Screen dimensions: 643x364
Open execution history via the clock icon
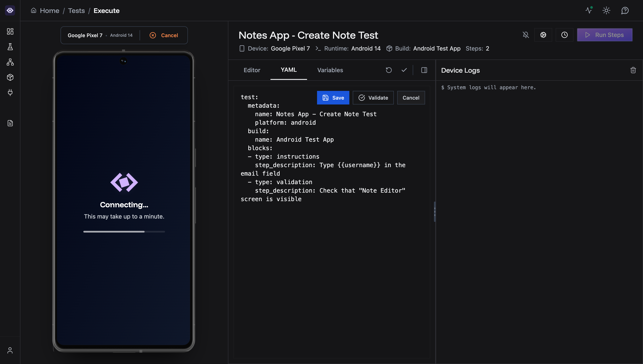[564, 35]
